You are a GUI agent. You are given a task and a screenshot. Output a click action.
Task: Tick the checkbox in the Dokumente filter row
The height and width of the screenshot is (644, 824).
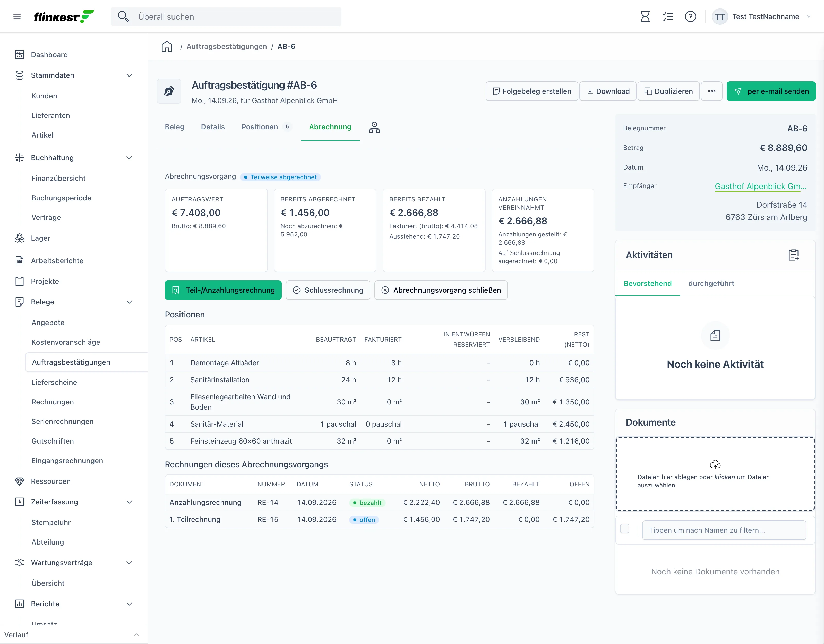point(625,529)
